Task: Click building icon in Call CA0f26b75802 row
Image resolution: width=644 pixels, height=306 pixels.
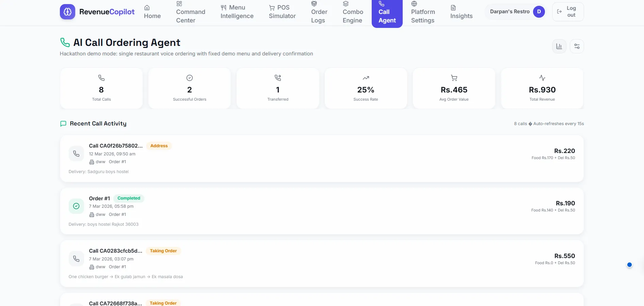Action: [x=92, y=162]
